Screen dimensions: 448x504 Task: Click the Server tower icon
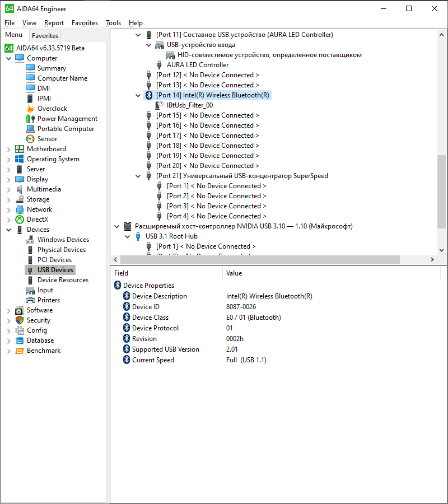20,169
